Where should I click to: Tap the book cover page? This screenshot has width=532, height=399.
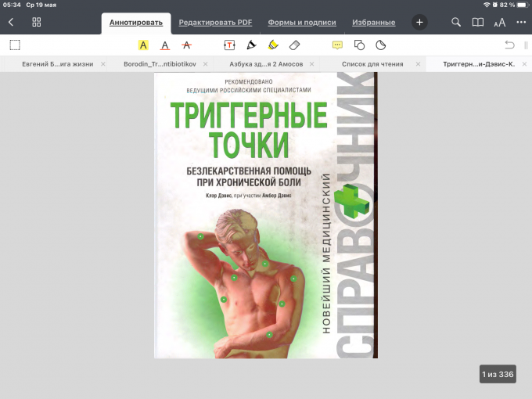coord(266,215)
